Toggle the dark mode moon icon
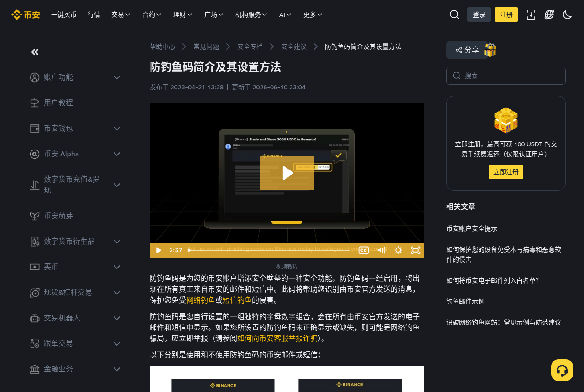This screenshot has height=392, width=584. coord(568,15)
